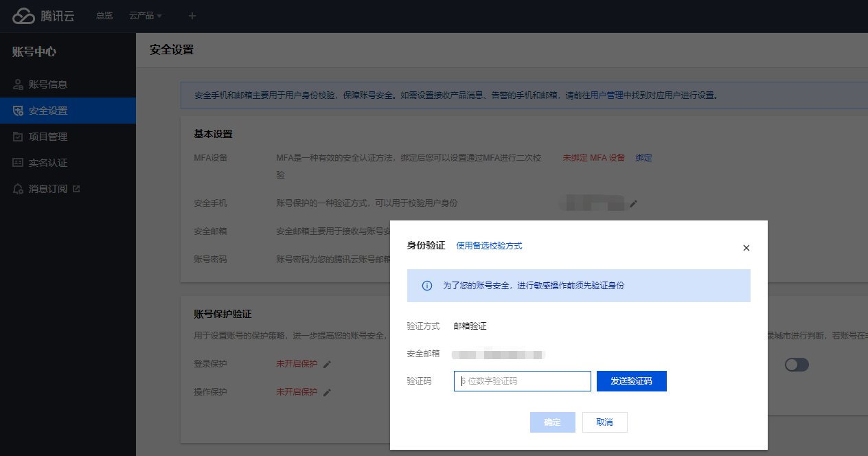Click the info icon in dialog banner
This screenshot has height=456, width=868.
(x=427, y=286)
